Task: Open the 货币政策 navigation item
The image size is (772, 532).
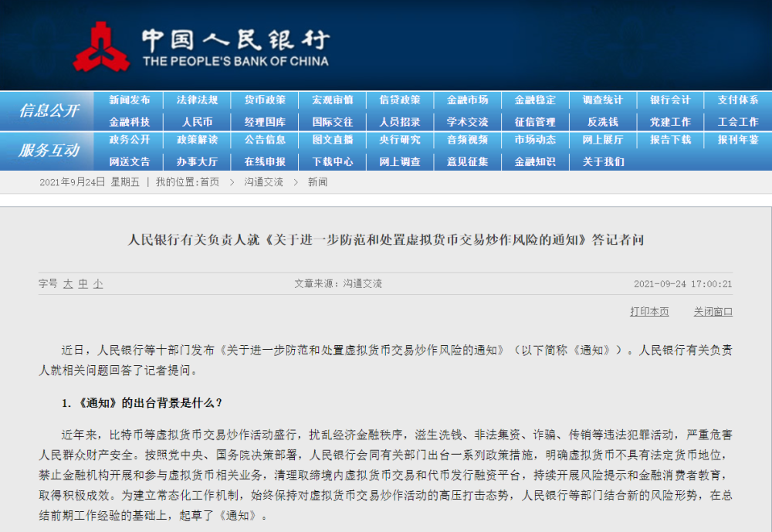Action: pyautogui.click(x=265, y=100)
